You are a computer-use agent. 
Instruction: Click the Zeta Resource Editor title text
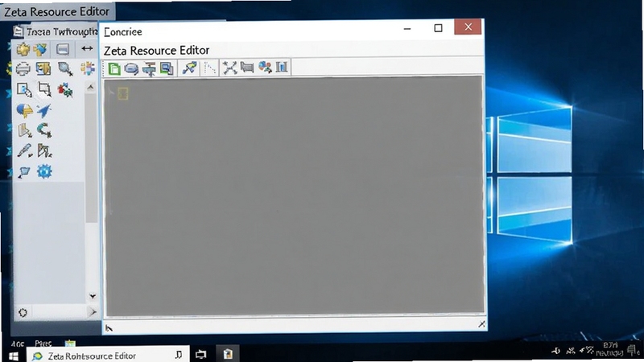tap(156, 51)
